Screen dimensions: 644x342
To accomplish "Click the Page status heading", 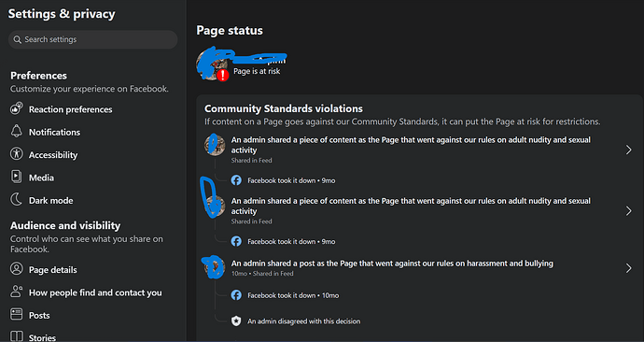I will click(230, 31).
